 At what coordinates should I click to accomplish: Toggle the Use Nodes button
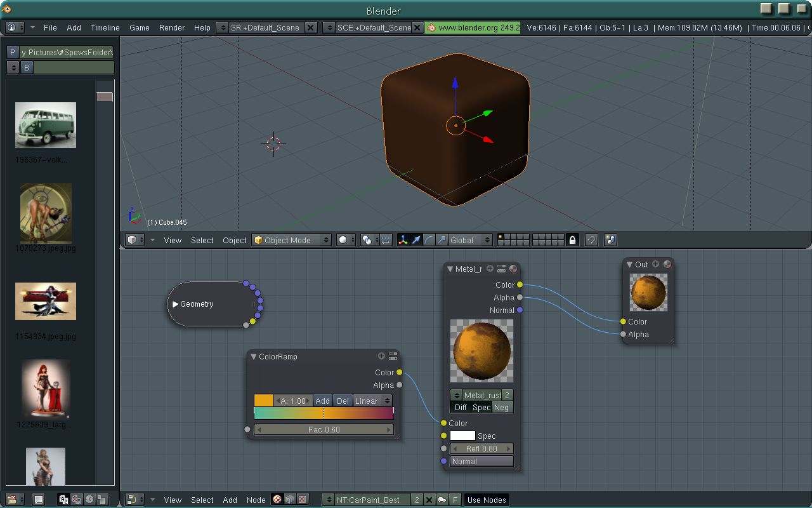(487, 500)
